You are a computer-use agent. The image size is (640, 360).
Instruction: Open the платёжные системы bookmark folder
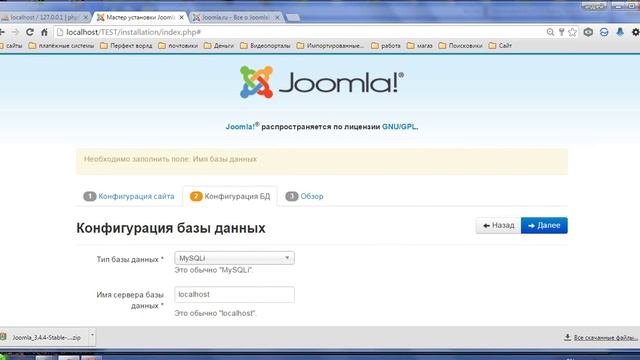point(61,46)
